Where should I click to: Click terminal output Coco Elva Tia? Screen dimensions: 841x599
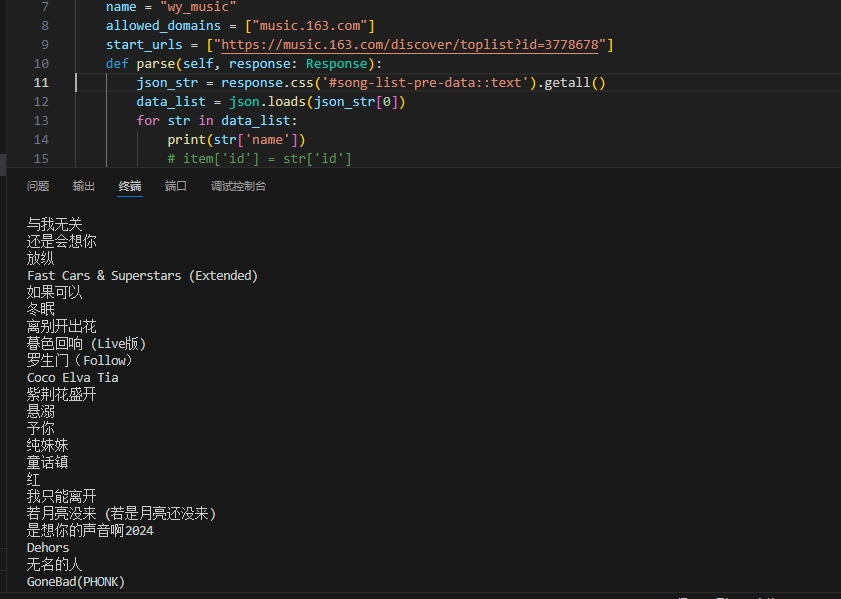click(72, 378)
